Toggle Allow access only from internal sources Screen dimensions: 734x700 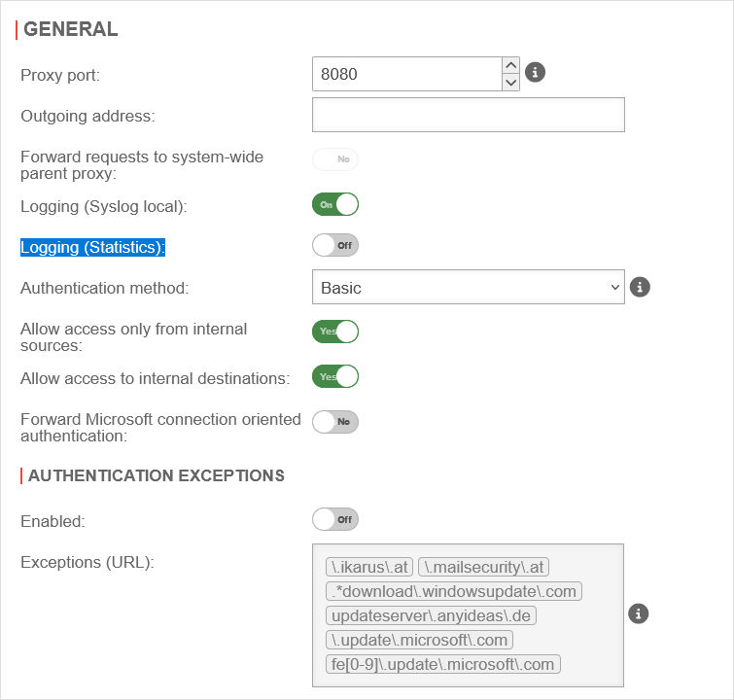[335, 331]
